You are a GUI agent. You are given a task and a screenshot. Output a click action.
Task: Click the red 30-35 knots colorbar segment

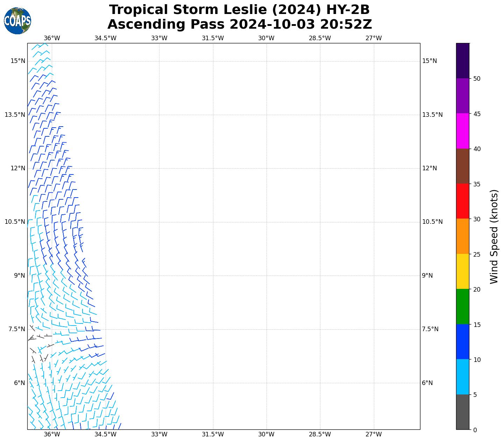(x=462, y=201)
